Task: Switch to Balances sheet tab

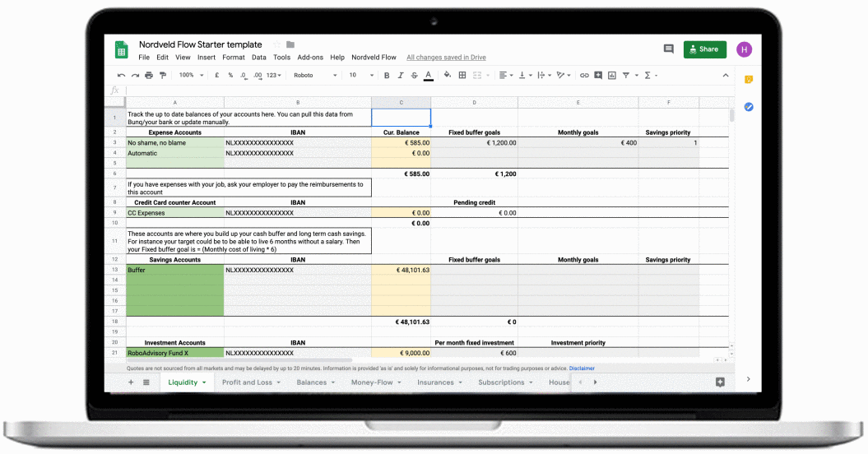Action: pyautogui.click(x=316, y=382)
